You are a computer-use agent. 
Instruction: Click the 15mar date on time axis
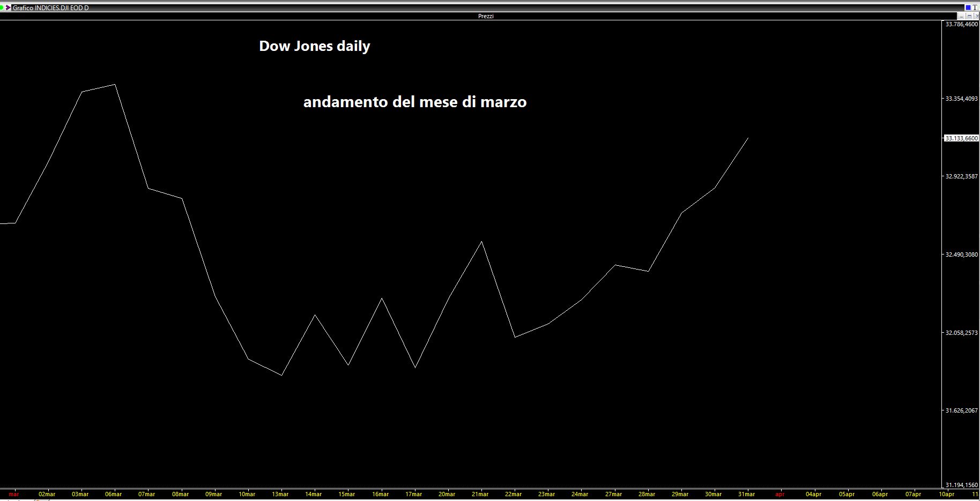pyautogui.click(x=347, y=495)
